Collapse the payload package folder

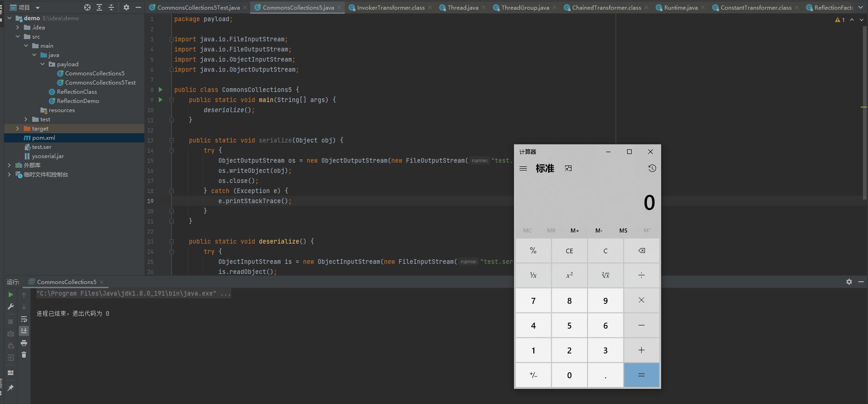click(43, 64)
